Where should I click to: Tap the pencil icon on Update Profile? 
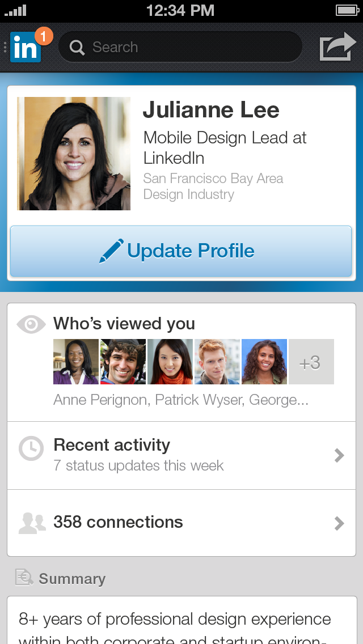pos(111,251)
